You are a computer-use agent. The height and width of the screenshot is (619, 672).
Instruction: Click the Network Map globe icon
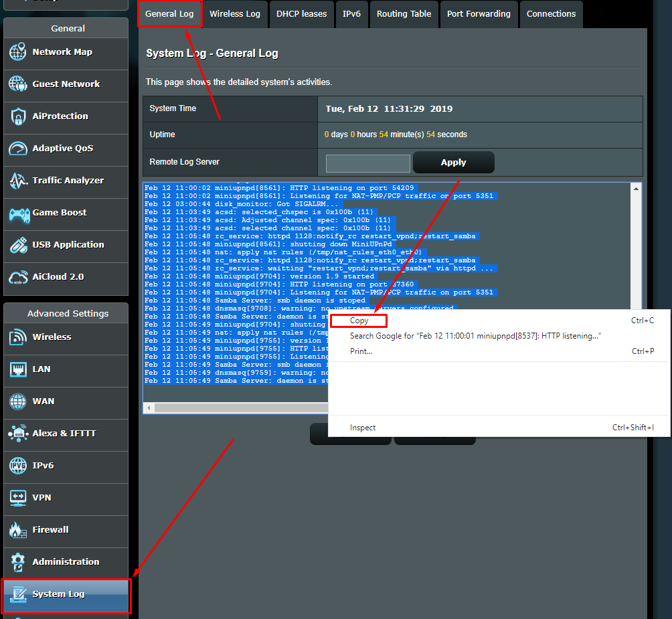tap(18, 52)
